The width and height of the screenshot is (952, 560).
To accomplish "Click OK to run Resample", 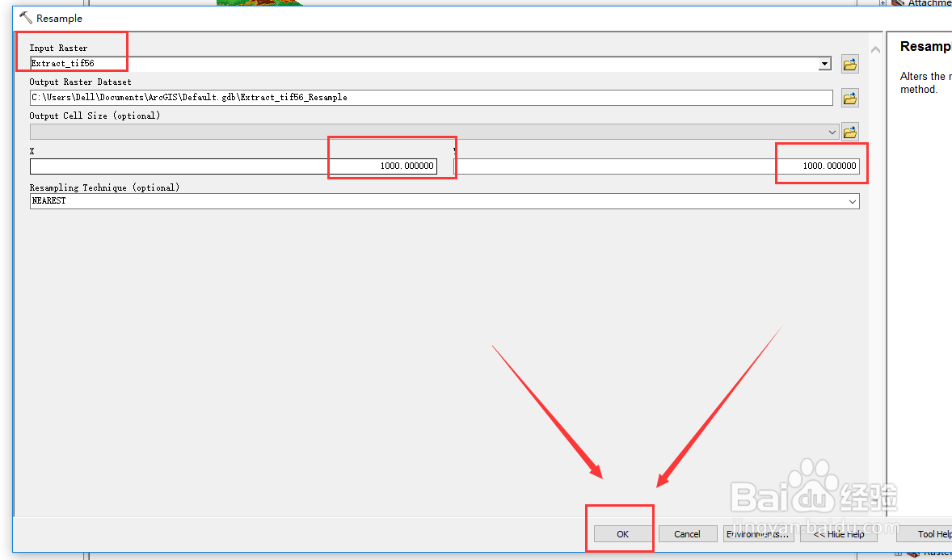I will point(622,534).
